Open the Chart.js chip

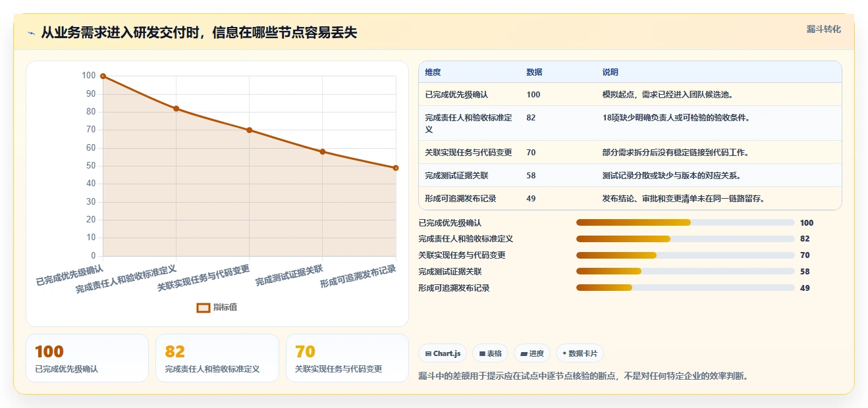443,353
